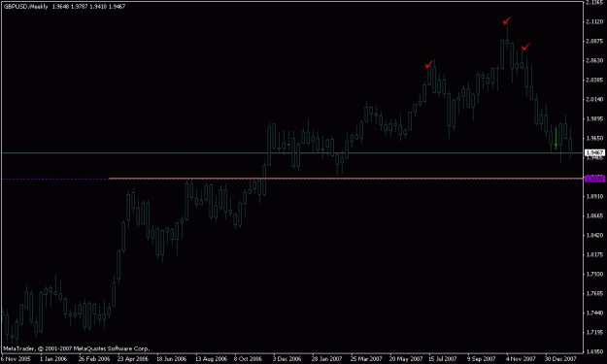Click the 15 Jul 2007 date label
This screenshot has width=607, height=364.
coord(443,359)
